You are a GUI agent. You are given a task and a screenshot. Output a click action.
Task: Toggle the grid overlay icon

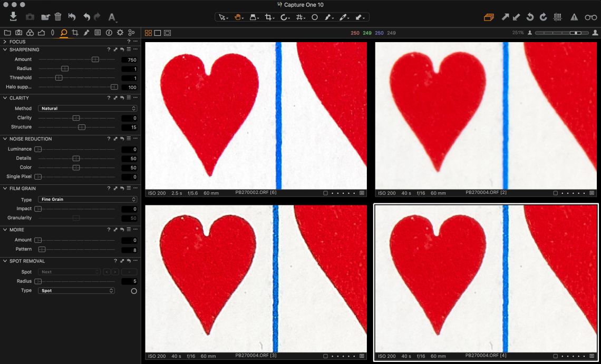pos(558,17)
